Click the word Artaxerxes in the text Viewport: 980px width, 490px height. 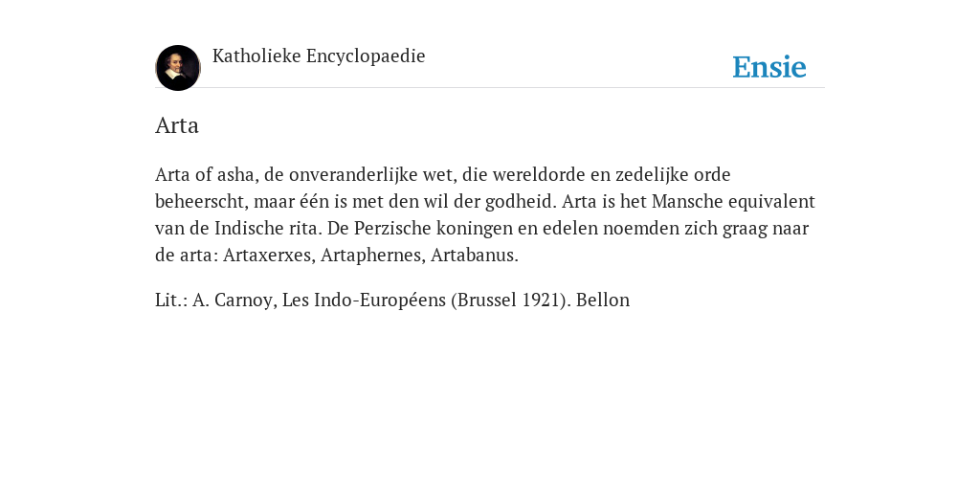pyautogui.click(x=269, y=255)
